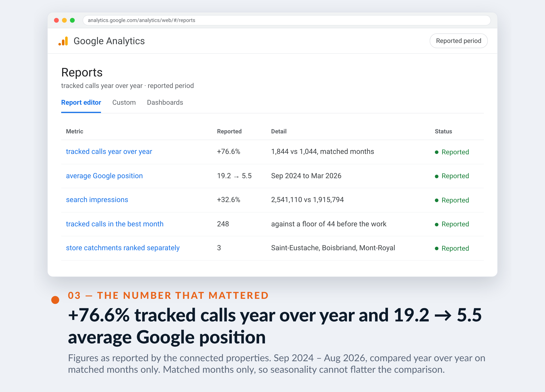Click Reported status in best month row

point(452,224)
